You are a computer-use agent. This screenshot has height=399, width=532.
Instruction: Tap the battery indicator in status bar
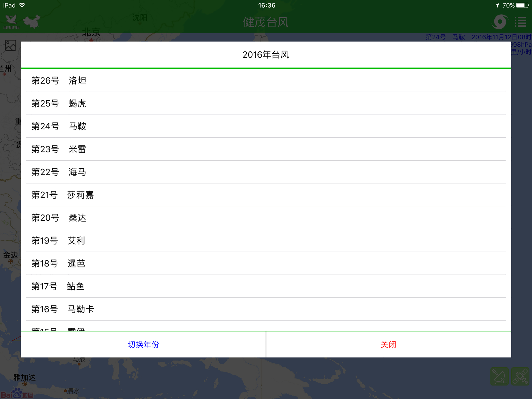click(x=522, y=5)
